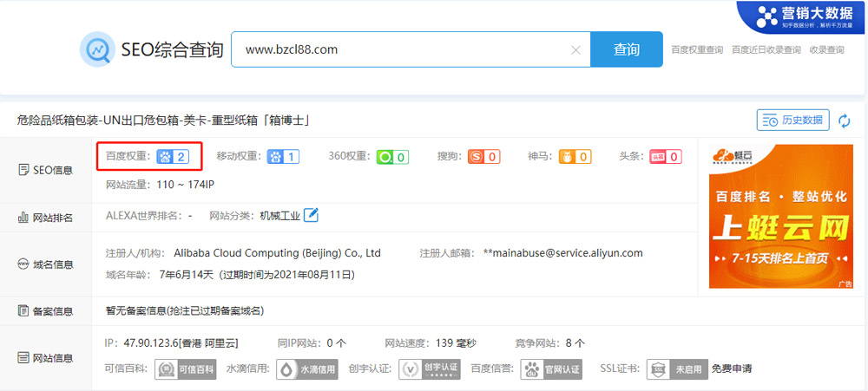Screen dimensions: 868x391
Task: Click the Sogou orange weight badge
Action: tap(483, 157)
